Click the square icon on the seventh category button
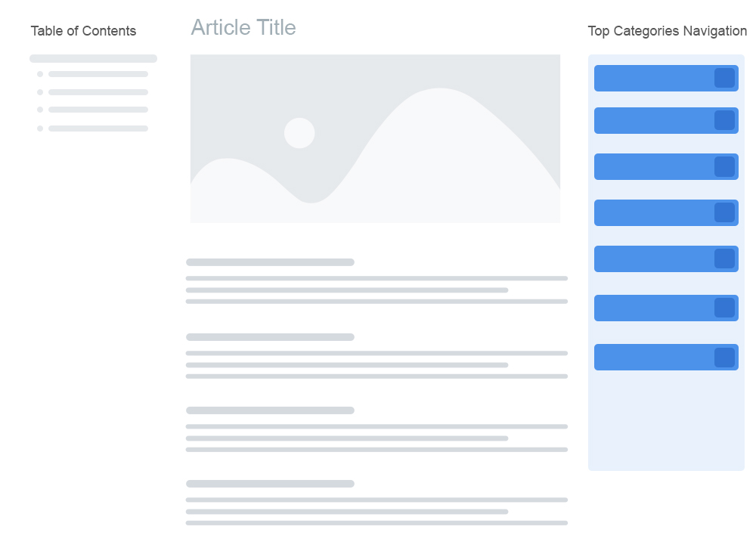 tap(724, 357)
